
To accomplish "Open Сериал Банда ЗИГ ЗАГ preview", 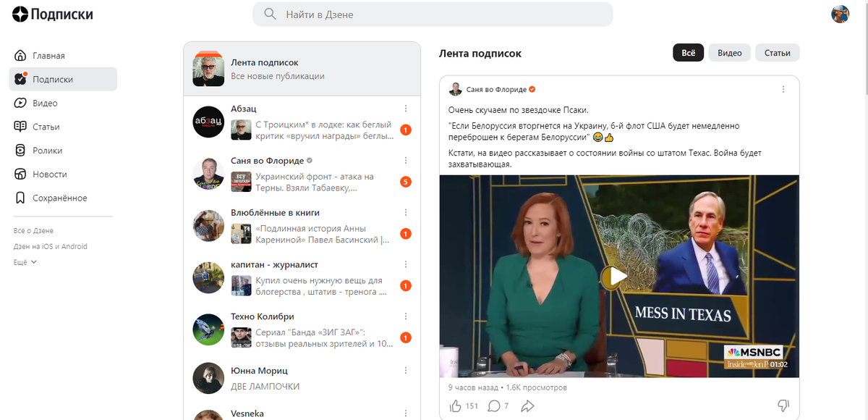I will pyautogui.click(x=324, y=337).
